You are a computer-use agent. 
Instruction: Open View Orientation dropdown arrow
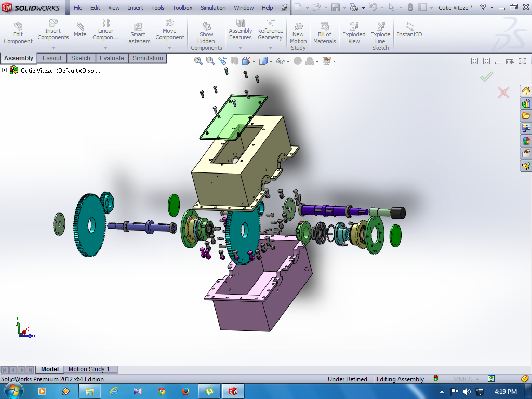tap(254, 61)
